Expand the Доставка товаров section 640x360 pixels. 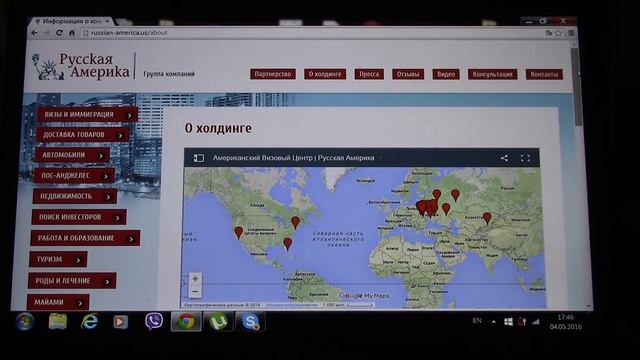(x=82, y=135)
